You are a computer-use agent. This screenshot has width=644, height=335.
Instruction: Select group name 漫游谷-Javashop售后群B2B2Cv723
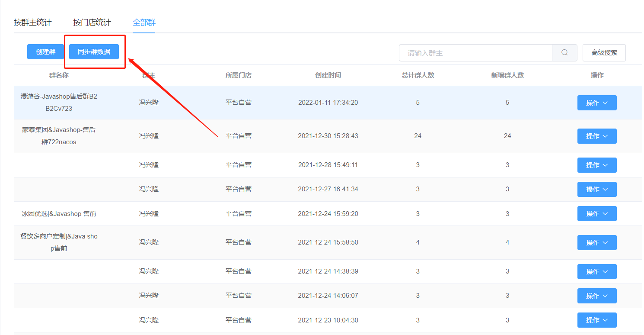pos(59,103)
